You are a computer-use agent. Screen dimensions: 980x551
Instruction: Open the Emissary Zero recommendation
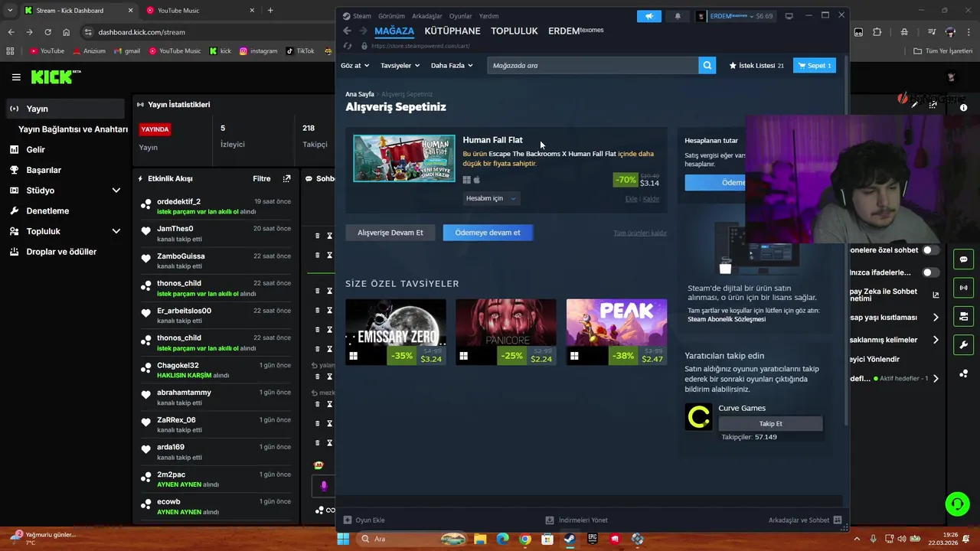point(396,332)
